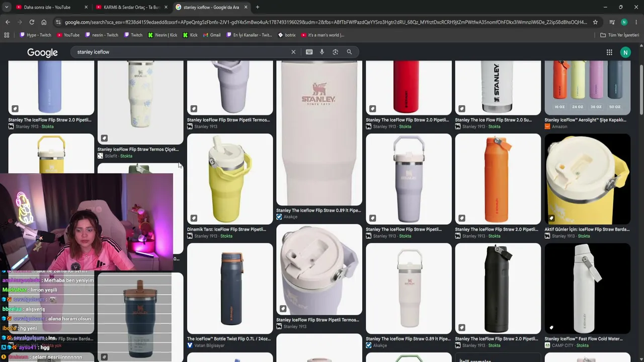The image size is (644, 362).
Task: View site information next to the URL
Action: [58, 22]
